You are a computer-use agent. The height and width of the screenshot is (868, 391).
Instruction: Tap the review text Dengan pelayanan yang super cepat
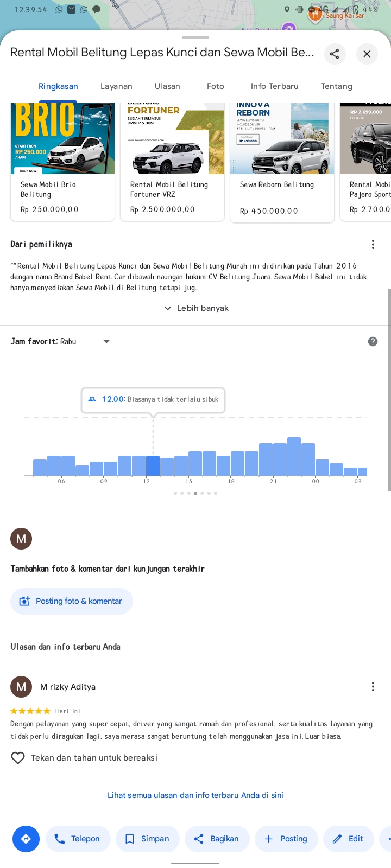click(x=192, y=730)
